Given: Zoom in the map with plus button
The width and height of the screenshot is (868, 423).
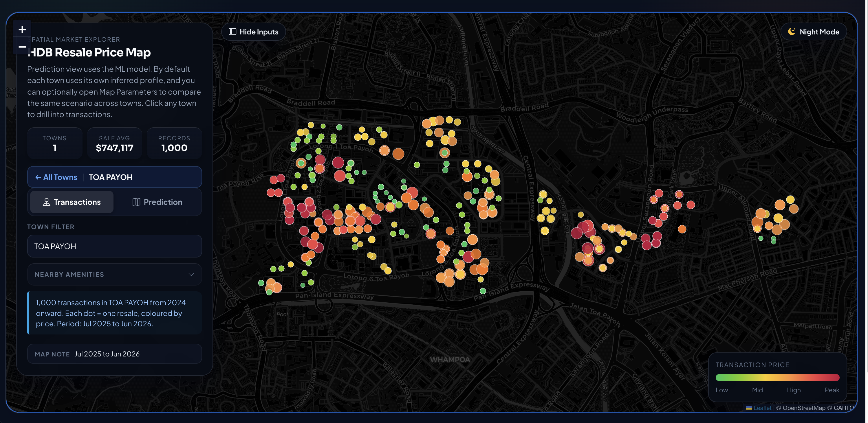Looking at the screenshot, I should [22, 30].
